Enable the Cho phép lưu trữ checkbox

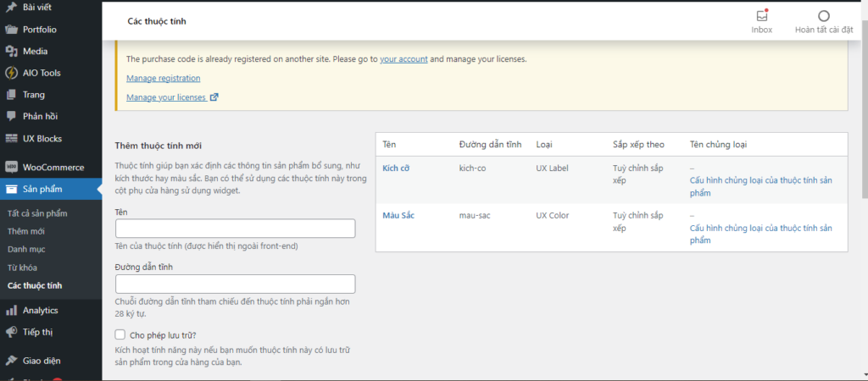pyautogui.click(x=120, y=335)
